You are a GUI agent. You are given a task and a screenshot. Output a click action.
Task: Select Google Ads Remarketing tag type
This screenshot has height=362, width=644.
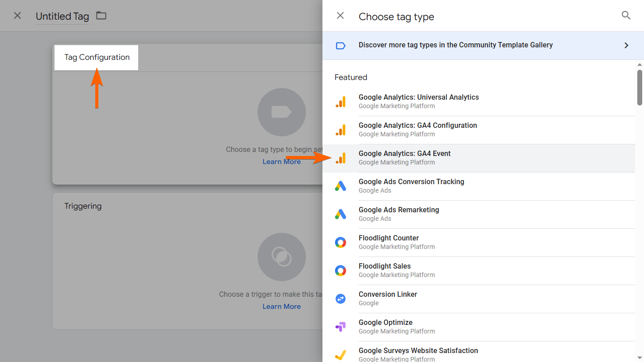pos(398,210)
